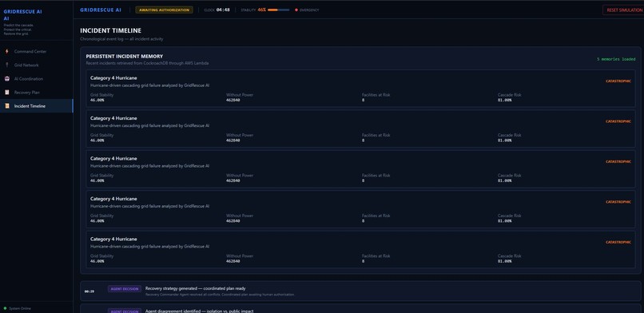Select the Incident Timeline scroll icon

[6, 106]
